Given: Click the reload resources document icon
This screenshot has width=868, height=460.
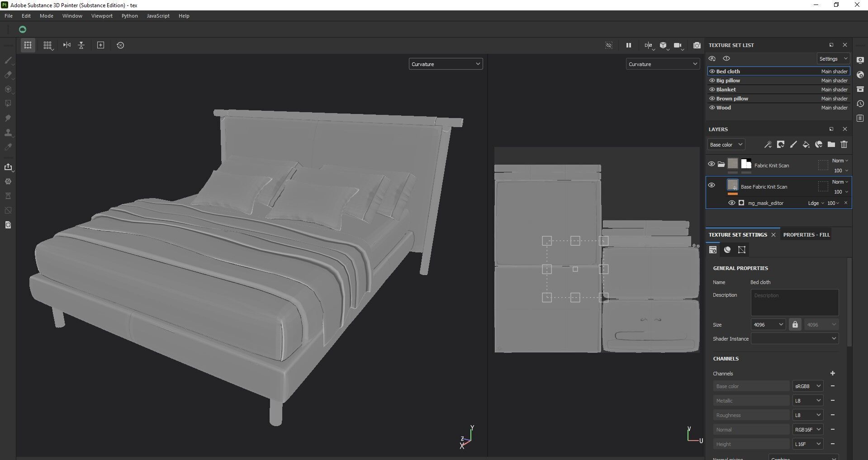Looking at the screenshot, I should coord(8,225).
